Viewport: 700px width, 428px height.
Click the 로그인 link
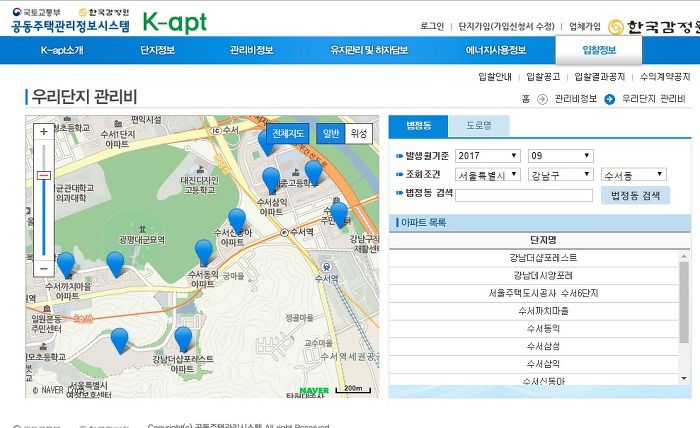tap(432, 26)
